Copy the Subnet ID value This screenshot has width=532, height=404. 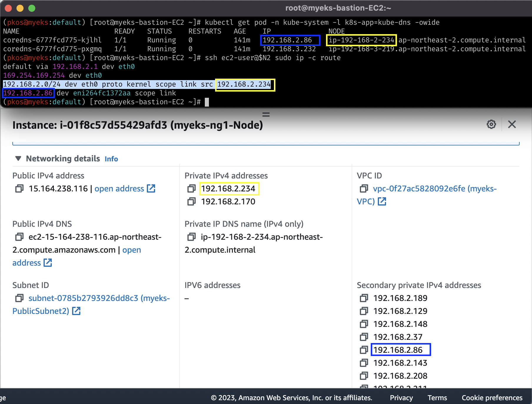coord(19,298)
